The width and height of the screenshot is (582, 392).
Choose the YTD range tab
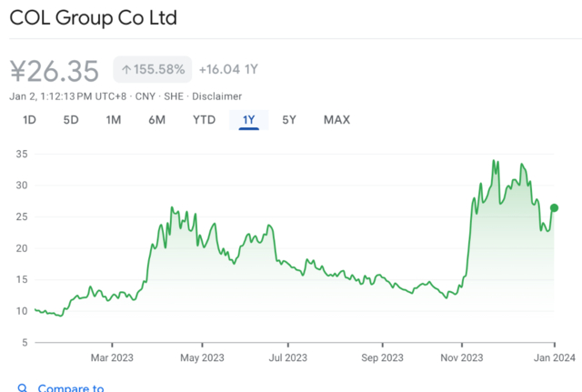[204, 120]
